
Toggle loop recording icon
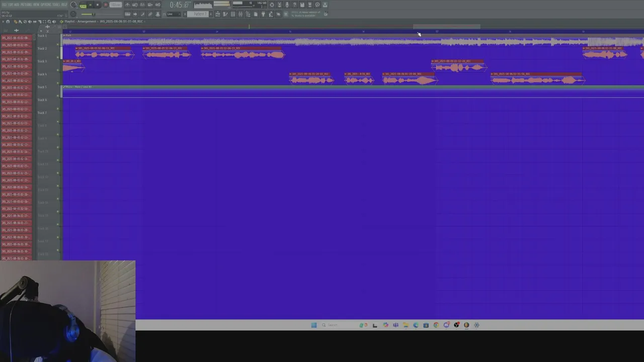coord(157,5)
